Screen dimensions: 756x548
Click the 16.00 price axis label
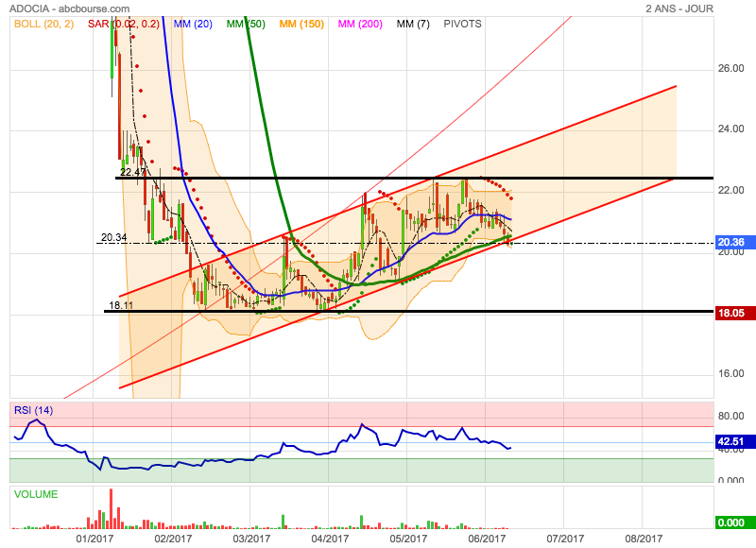click(x=730, y=373)
